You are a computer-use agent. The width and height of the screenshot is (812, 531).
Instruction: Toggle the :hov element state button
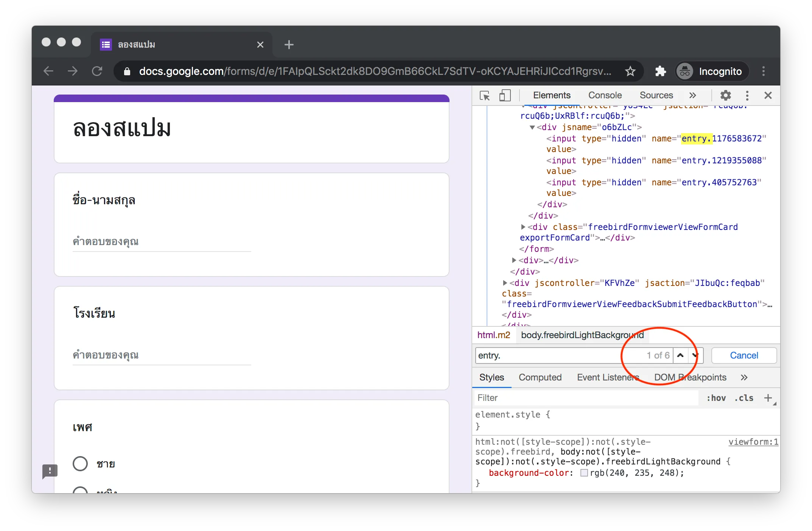(x=716, y=398)
